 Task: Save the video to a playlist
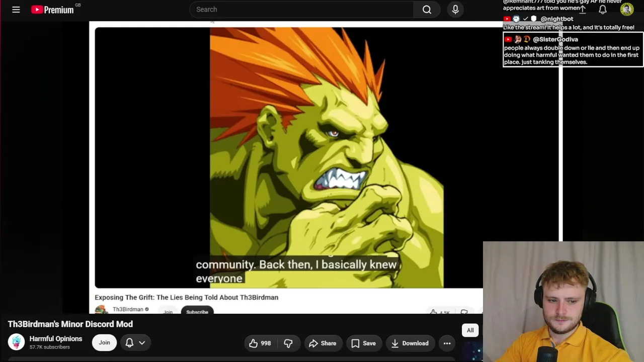[363, 343]
